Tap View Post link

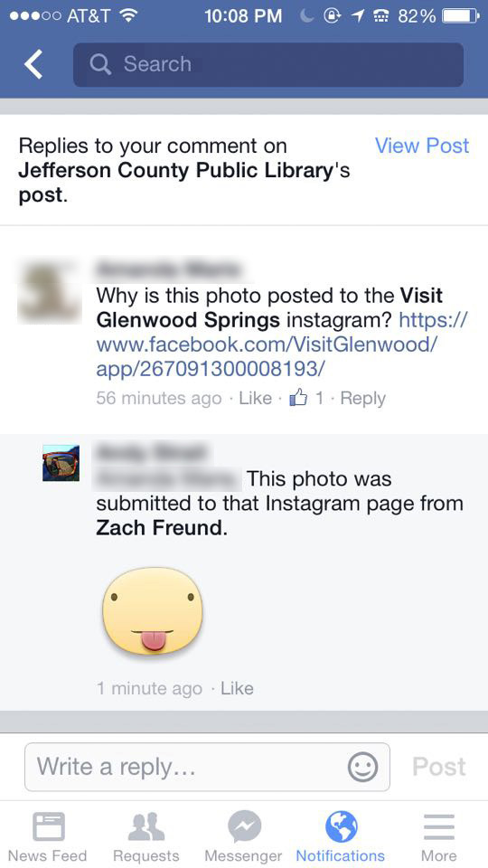(x=422, y=146)
